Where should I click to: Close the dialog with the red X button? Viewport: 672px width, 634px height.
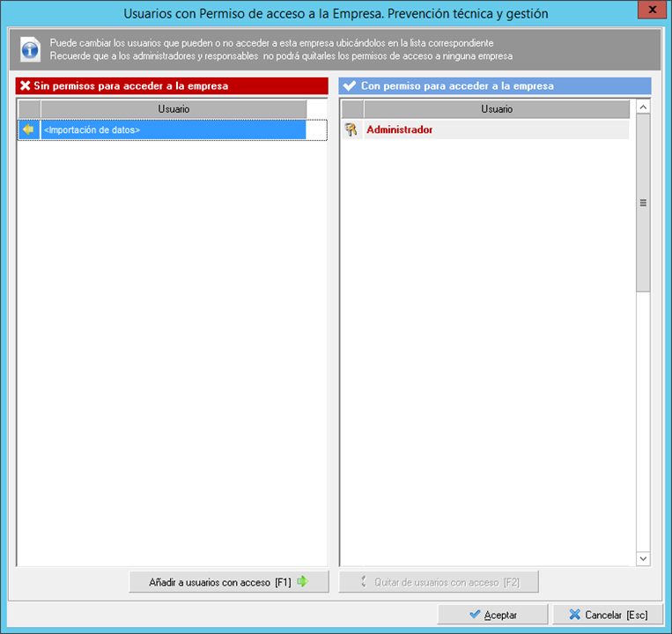[x=652, y=10]
